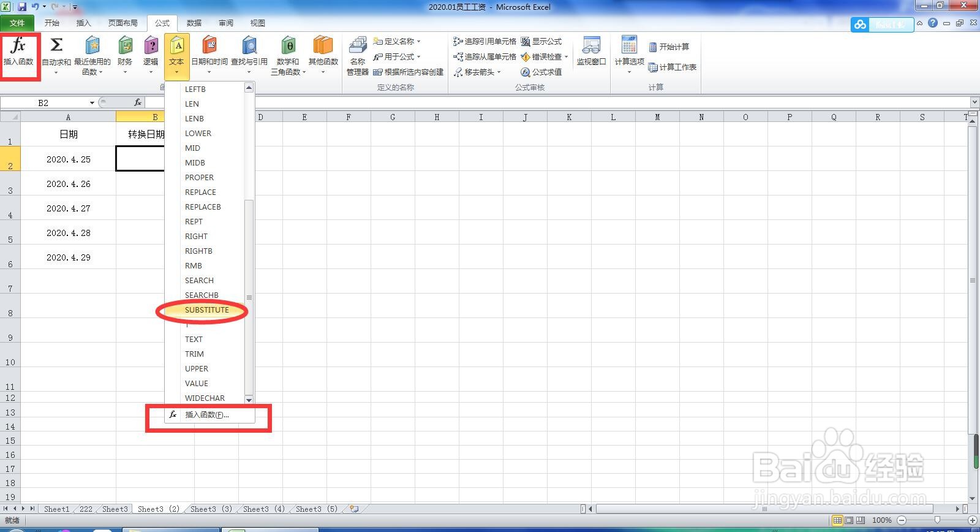Screen dimensions: 980x532
Task: Click Create from Selection (根据所选内容创建)
Action: pyautogui.click(x=409, y=72)
